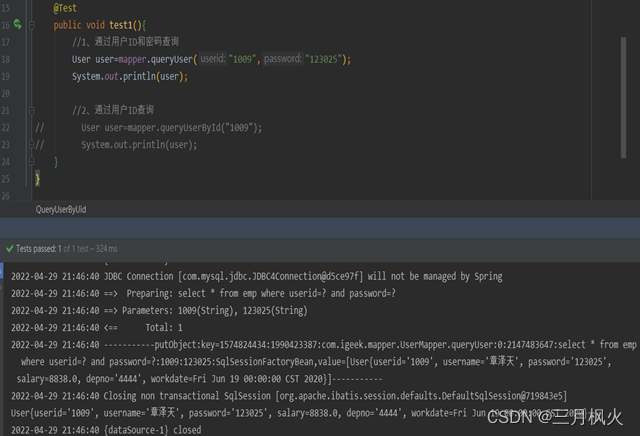Click the 'Closing non transactional SqlSession' log line
Image resolution: width=640 pixels, height=436 pixels.
click(289, 396)
